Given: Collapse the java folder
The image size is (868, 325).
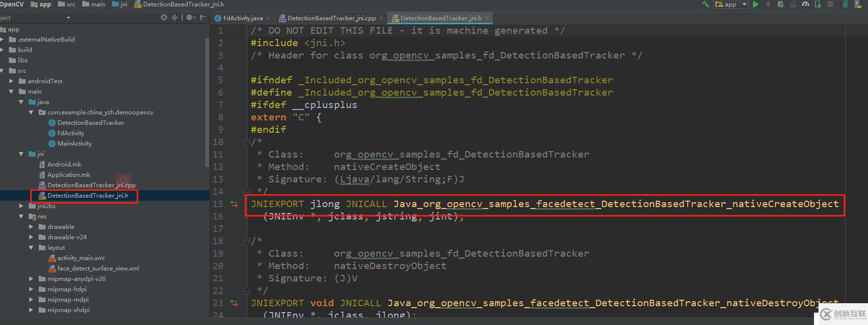Looking at the screenshot, I should (x=21, y=102).
